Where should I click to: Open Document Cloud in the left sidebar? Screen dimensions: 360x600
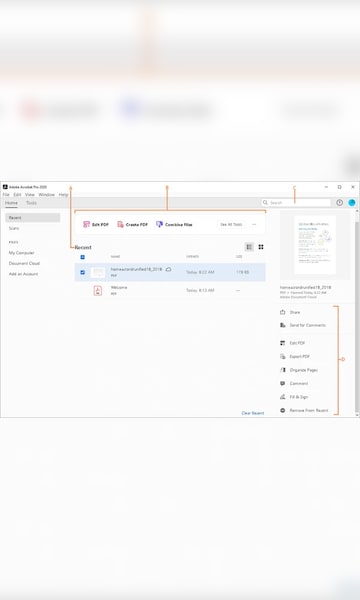(24, 263)
